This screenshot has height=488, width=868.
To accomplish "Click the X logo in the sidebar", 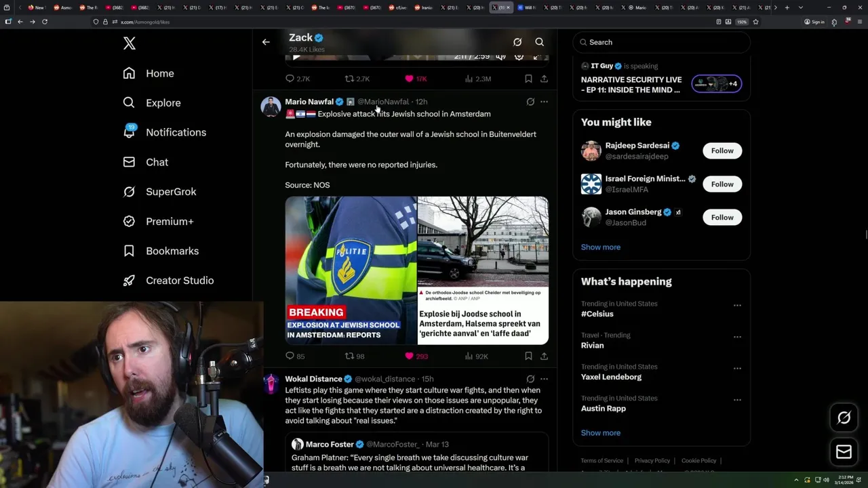I will coord(130,43).
